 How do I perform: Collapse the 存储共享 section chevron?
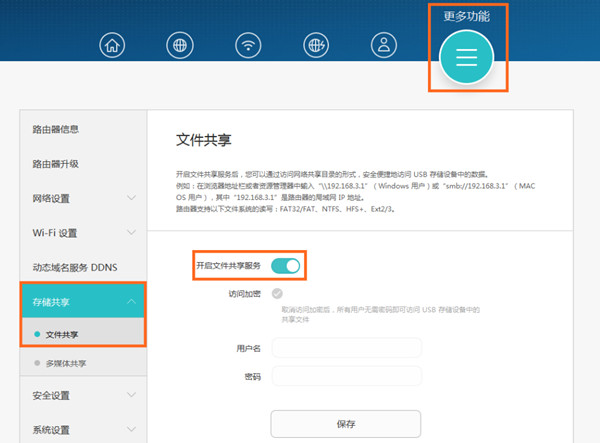(131, 301)
